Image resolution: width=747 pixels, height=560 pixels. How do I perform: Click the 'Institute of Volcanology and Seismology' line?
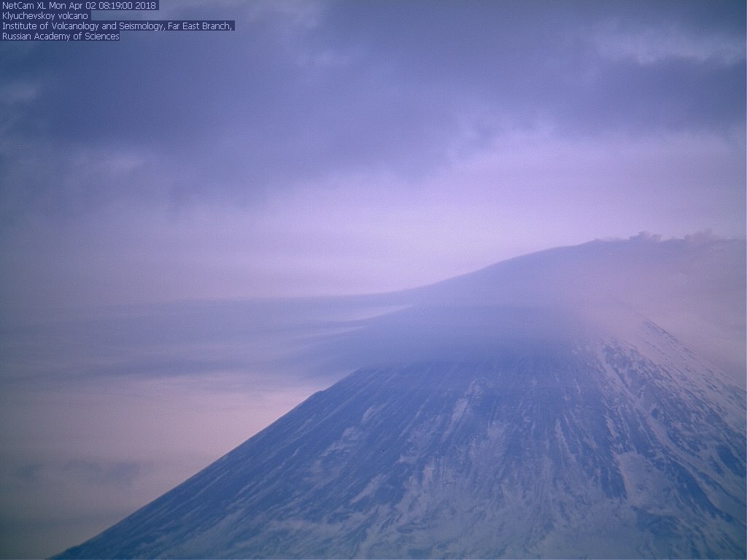(x=117, y=26)
